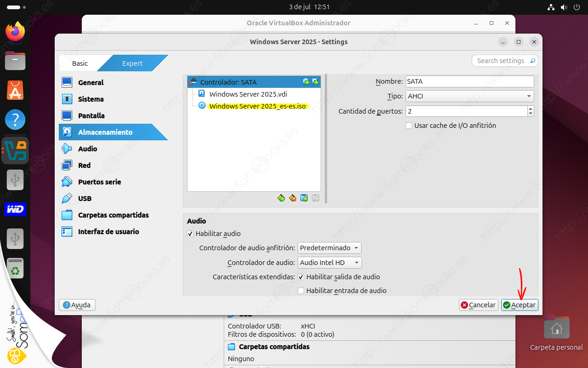Increase port count with the up stepper arrow
This screenshot has height=368, width=588.
tap(531, 109)
